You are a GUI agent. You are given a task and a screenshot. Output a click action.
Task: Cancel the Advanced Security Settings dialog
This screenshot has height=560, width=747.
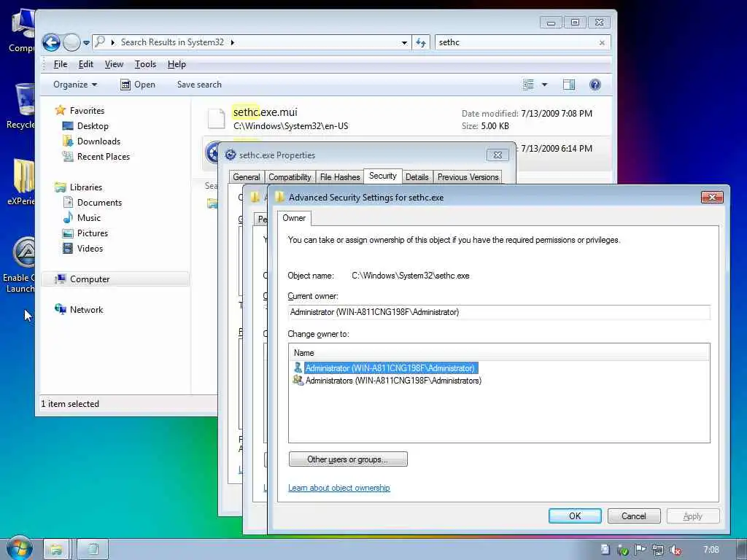pyautogui.click(x=634, y=516)
